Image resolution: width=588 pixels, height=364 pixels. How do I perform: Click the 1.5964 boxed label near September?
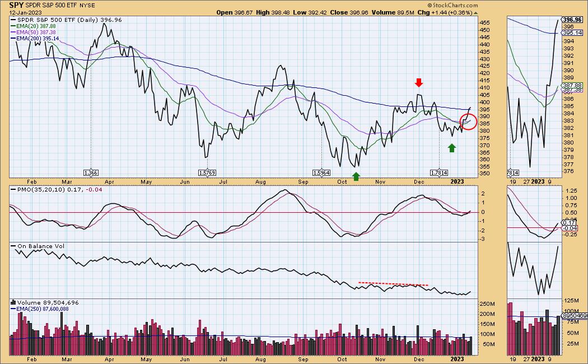[x=321, y=173]
